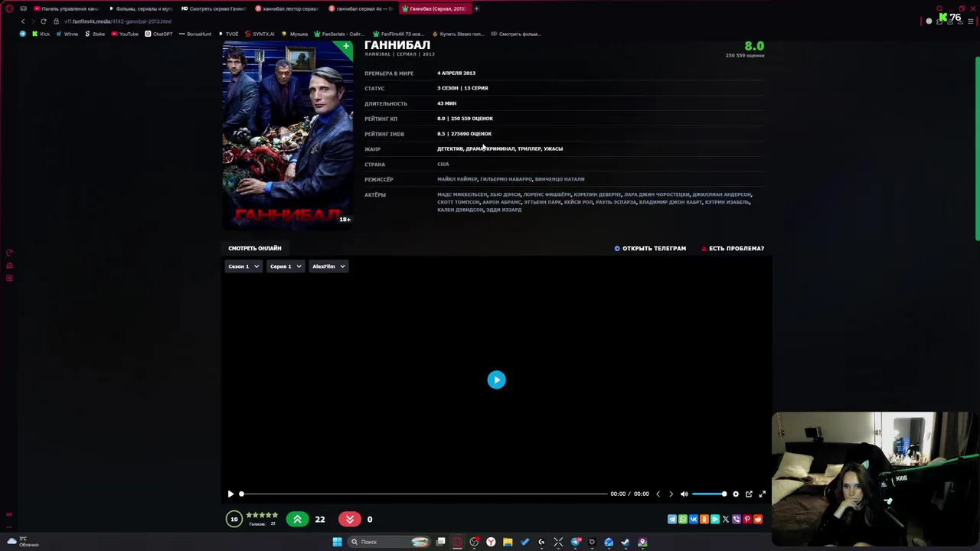
Task: Share via Reddit icon
Action: 758,519
